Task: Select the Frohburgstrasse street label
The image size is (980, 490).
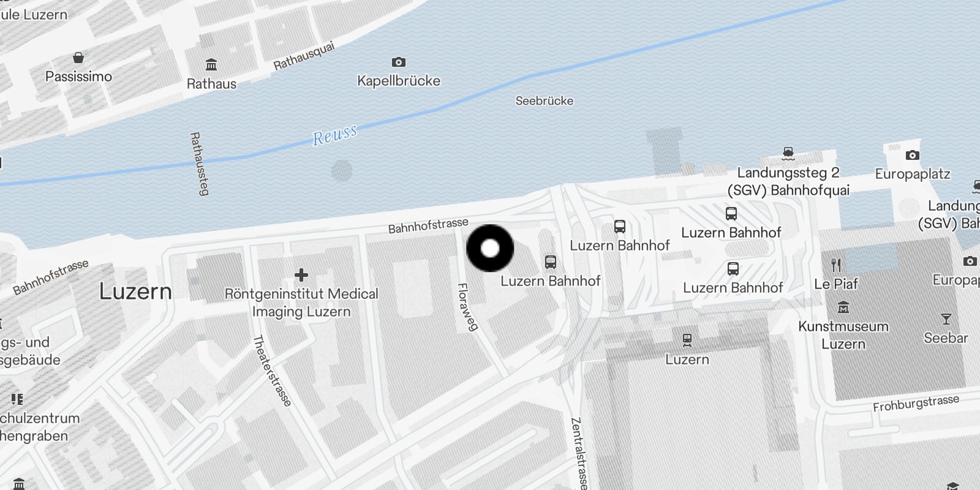Action: pos(916,404)
